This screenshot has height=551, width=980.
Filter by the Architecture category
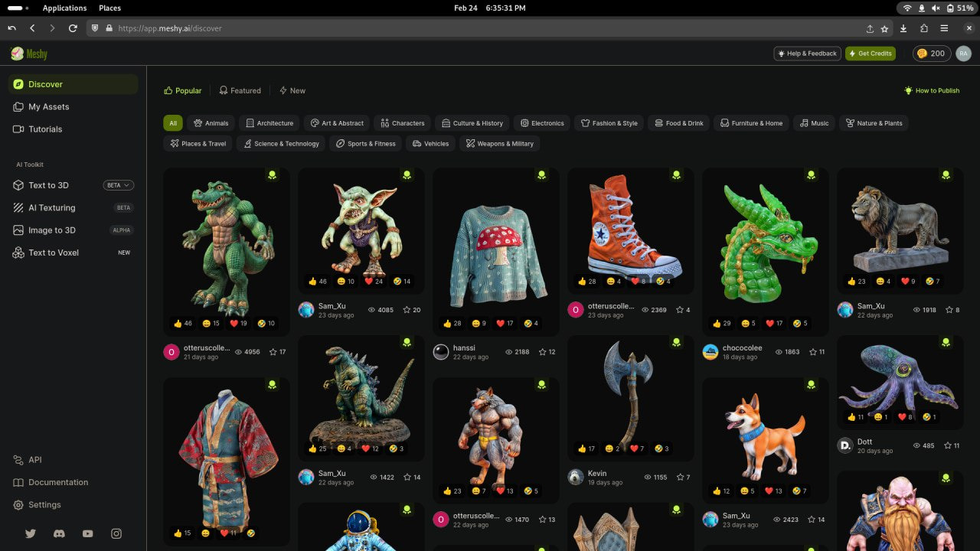tap(269, 123)
